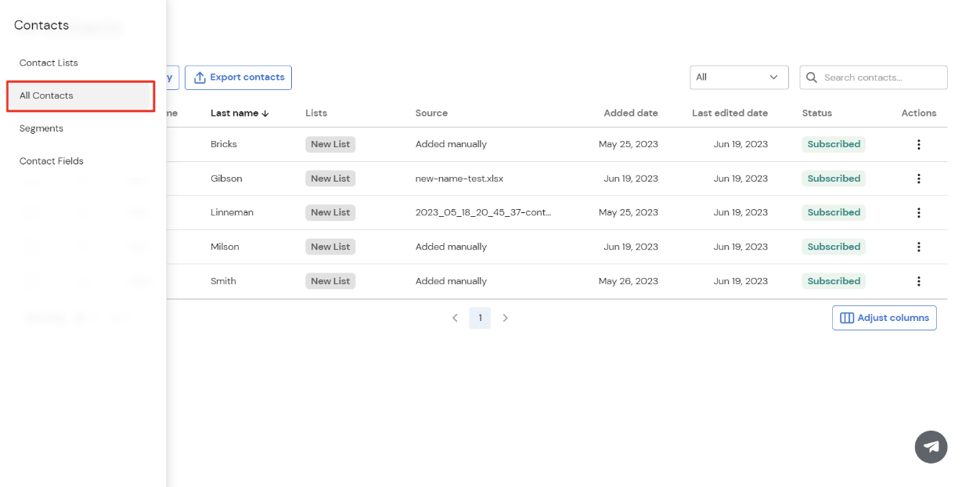Open the chat widget paper plane icon
The height and width of the screenshot is (487, 980).
931,446
